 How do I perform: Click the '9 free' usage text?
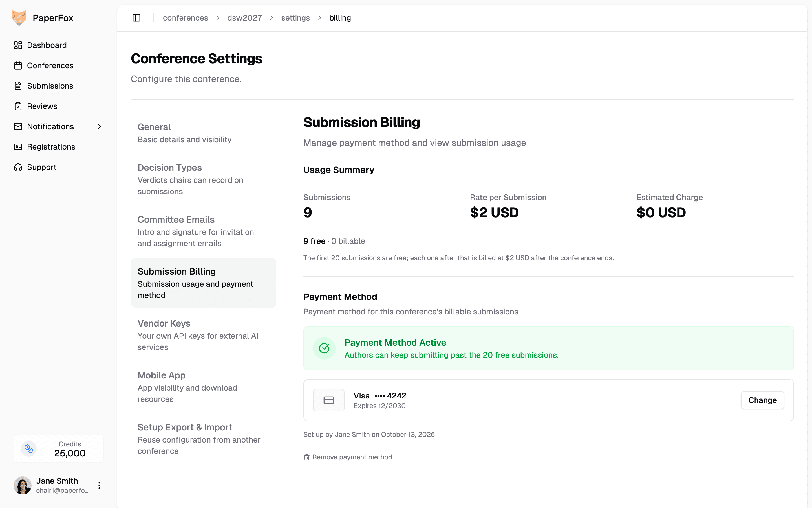(314, 241)
